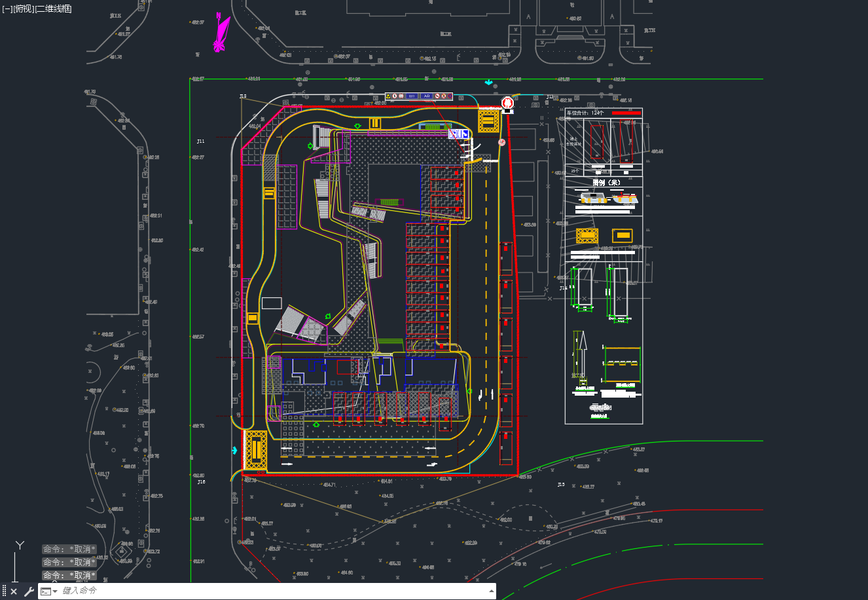This screenshot has width=868, height=600.
Task: Click the 图例（米） legend title
Action: 606,183
